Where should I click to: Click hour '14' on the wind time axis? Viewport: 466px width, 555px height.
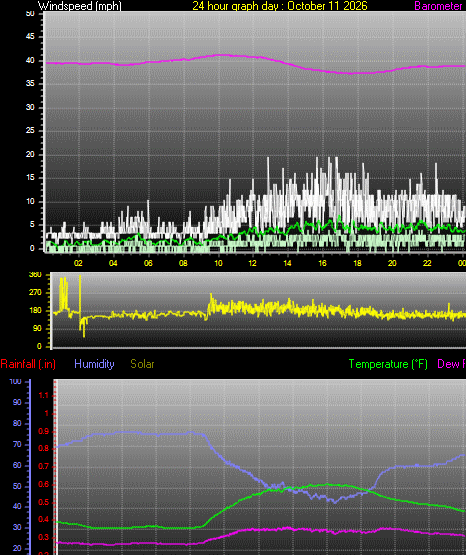[287, 263]
